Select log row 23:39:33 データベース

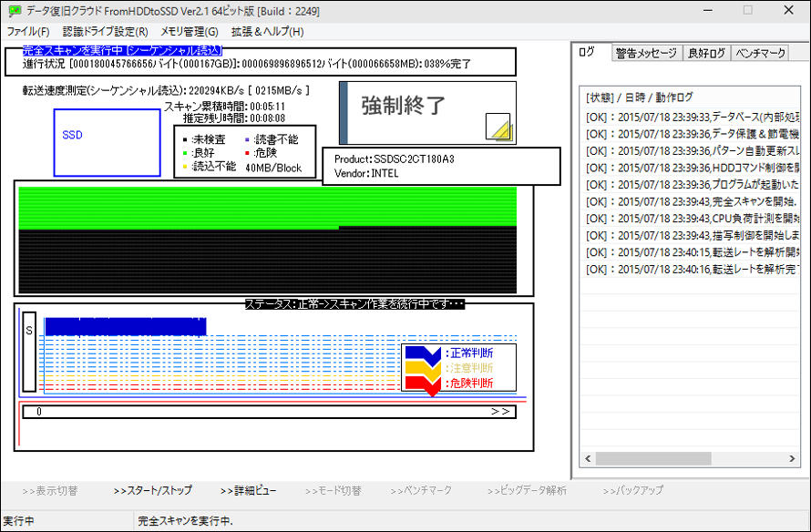tap(691, 117)
